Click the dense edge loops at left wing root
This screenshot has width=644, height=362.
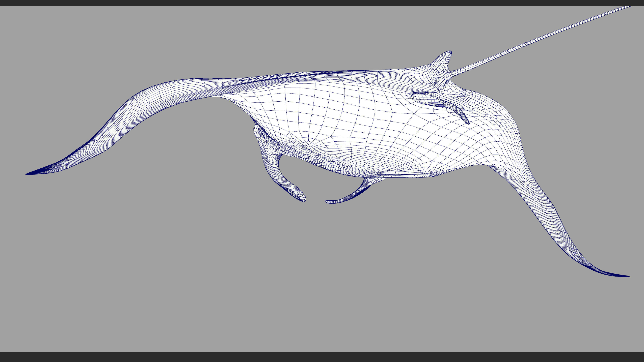[225, 87]
